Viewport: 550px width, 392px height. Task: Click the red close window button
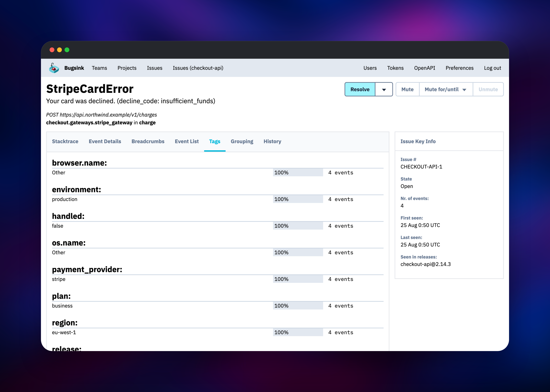tap(52, 50)
